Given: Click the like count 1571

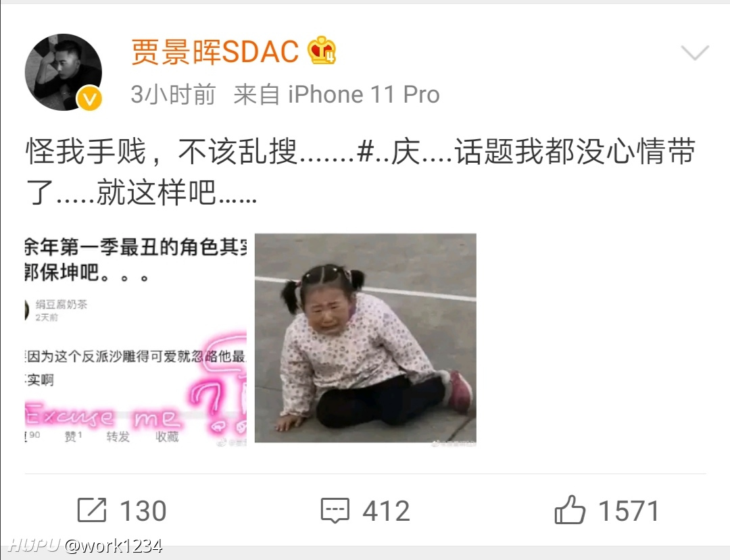Looking at the screenshot, I should pos(628,511).
